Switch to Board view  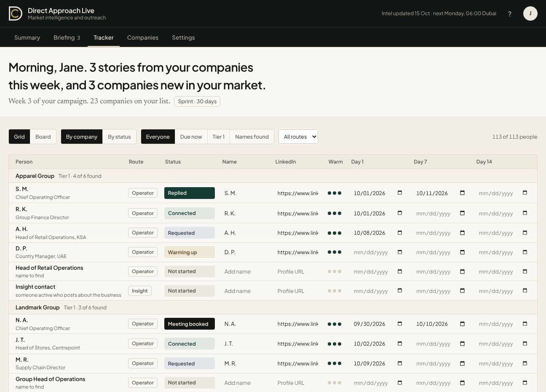pyautogui.click(x=43, y=137)
